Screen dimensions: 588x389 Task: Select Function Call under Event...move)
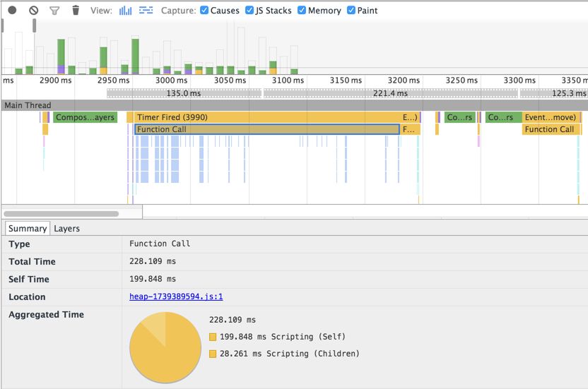pyautogui.click(x=551, y=129)
